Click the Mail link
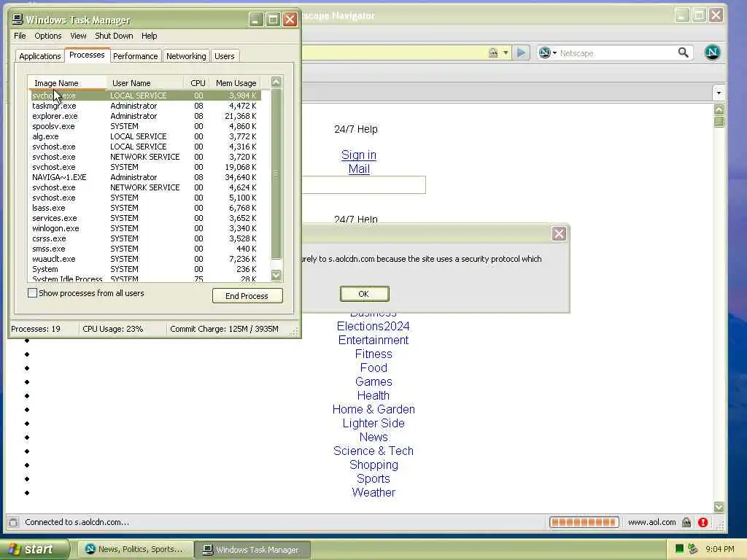 click(359, 168)
